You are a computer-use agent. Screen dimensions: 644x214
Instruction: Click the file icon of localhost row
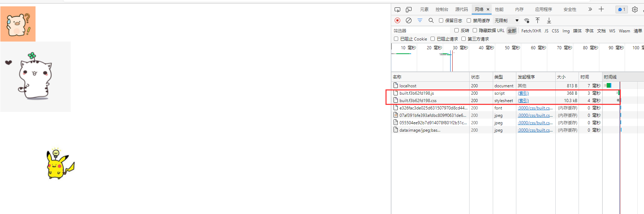[396, 85]
